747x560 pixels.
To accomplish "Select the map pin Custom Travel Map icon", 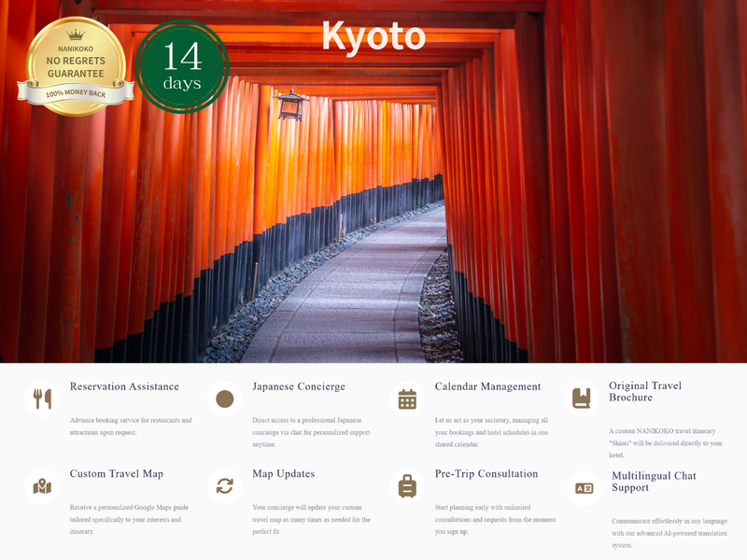I will (x=42, y=486).
